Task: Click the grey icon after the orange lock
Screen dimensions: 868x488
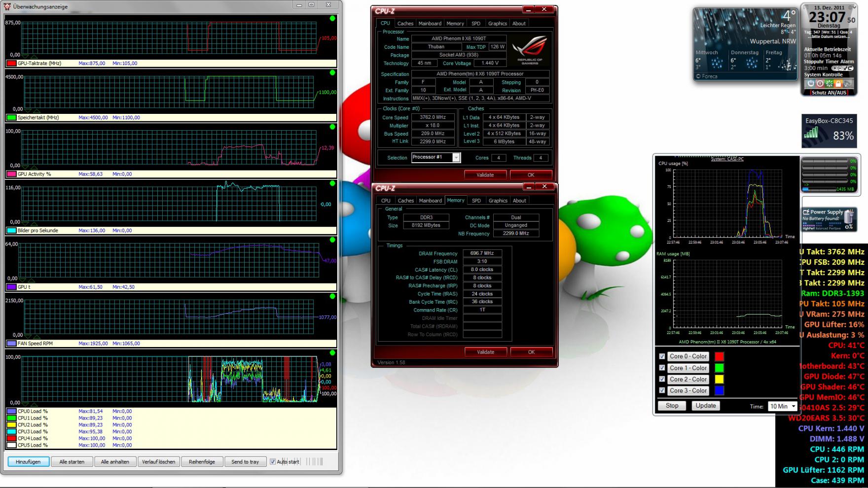Action: [x=847, y=84]
